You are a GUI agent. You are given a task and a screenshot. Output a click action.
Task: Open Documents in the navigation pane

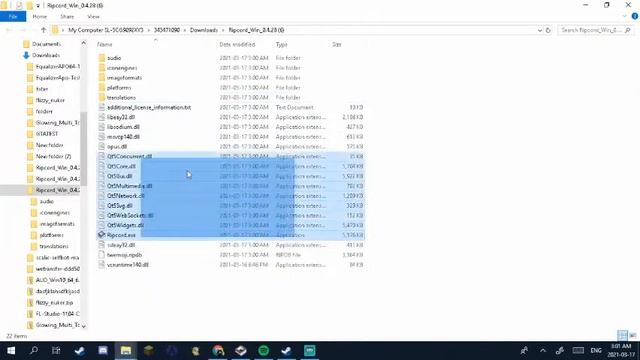46,44
